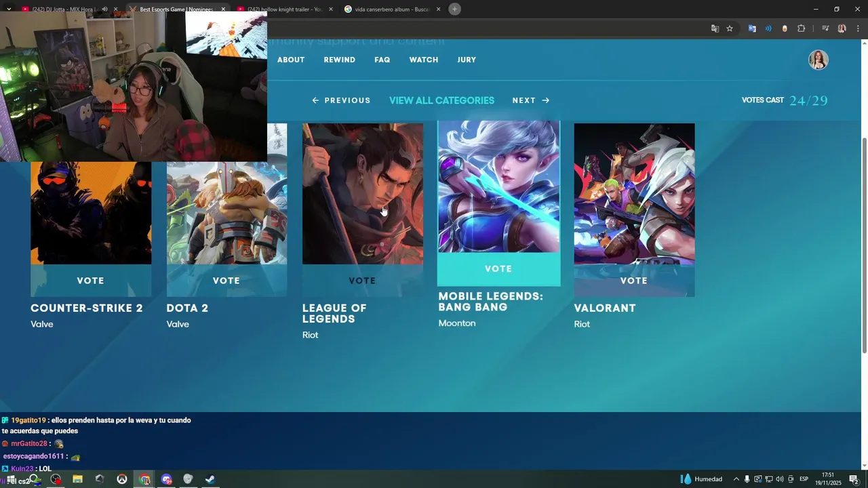Vote for League of Legends
Screen dimensions: 868x488
(x=362, y=281)
